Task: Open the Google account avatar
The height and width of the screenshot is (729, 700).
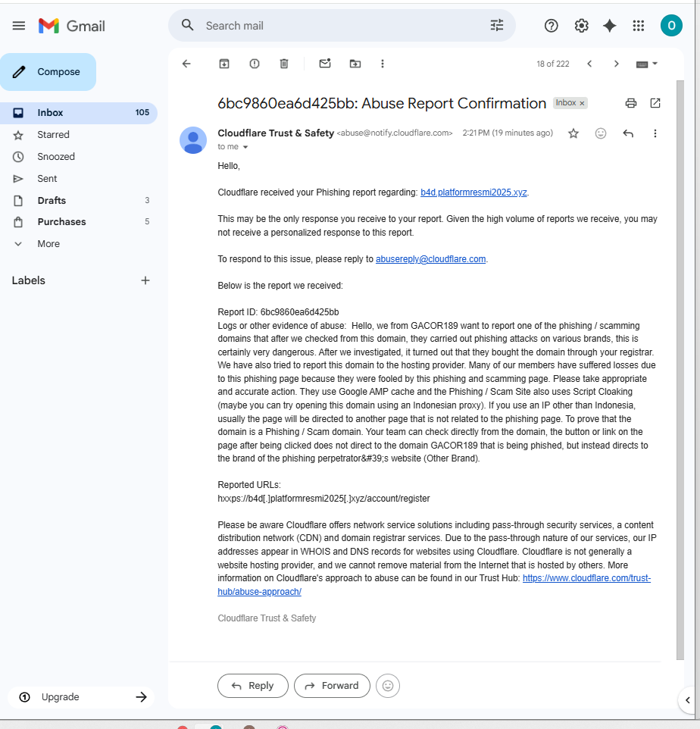Action: pyautogui.click(x=671, y=26)
